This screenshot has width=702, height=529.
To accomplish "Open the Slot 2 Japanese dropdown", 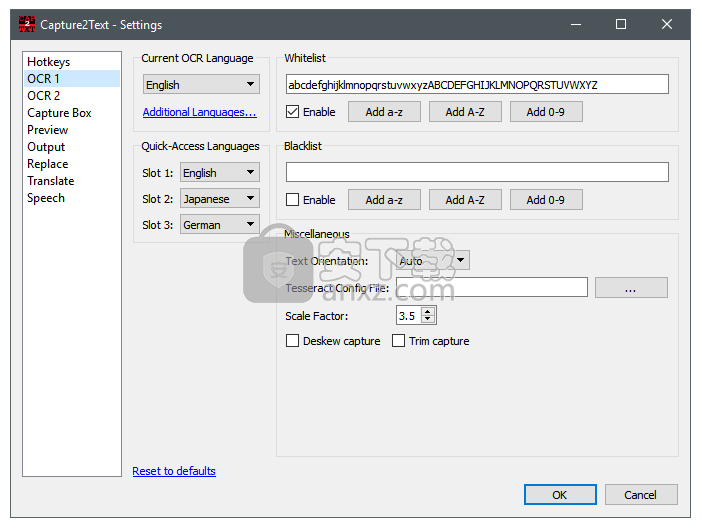I will (220, 199).
